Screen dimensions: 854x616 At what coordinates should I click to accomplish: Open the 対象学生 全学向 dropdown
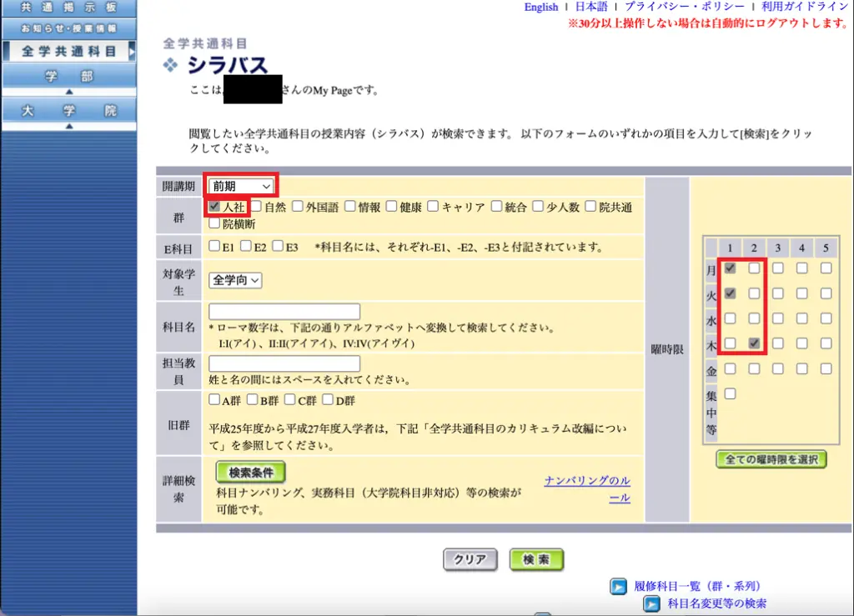pos(235,280)
